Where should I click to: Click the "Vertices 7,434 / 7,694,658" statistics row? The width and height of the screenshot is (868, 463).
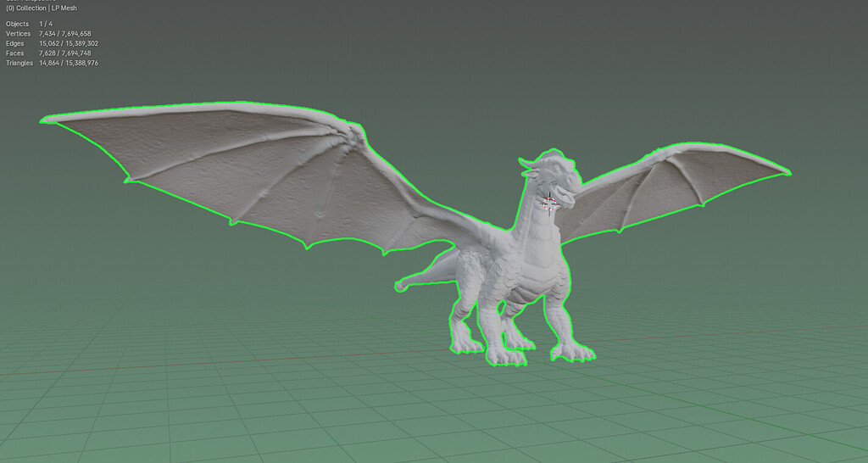tap(48, 34)
